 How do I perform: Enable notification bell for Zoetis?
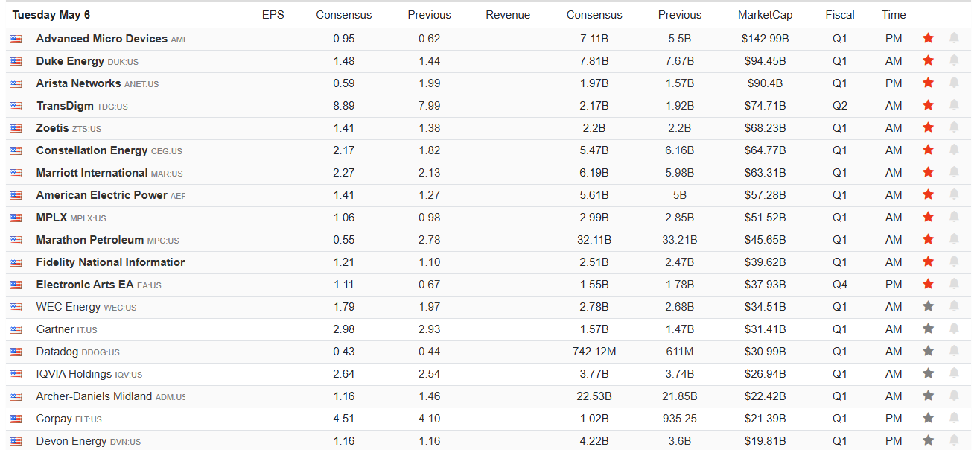954,127
